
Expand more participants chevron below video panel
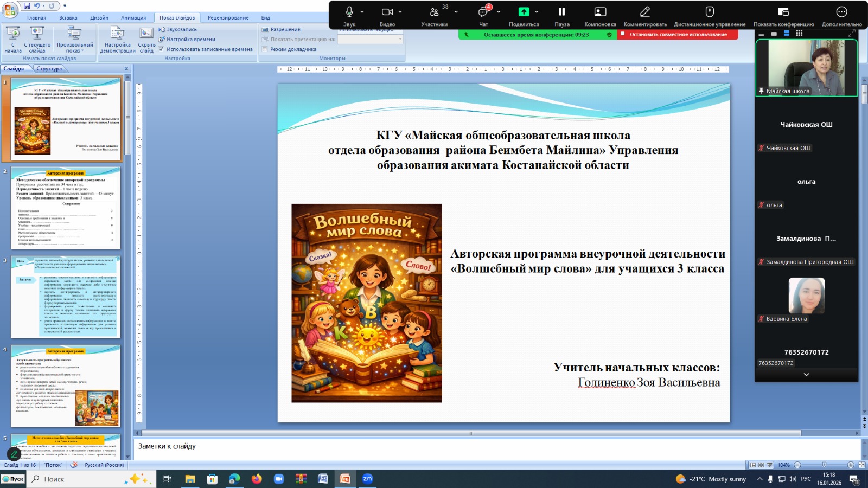pyautogui.click(x=806, y=375)
